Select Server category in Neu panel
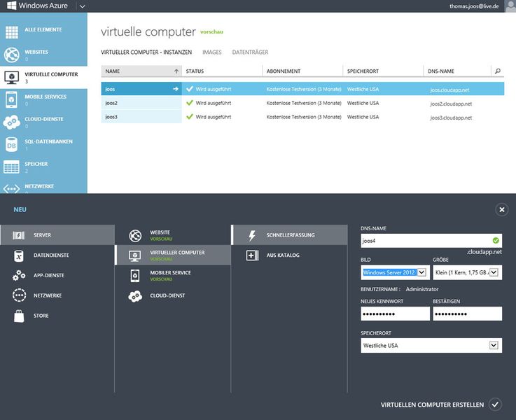 coord(57,234)
